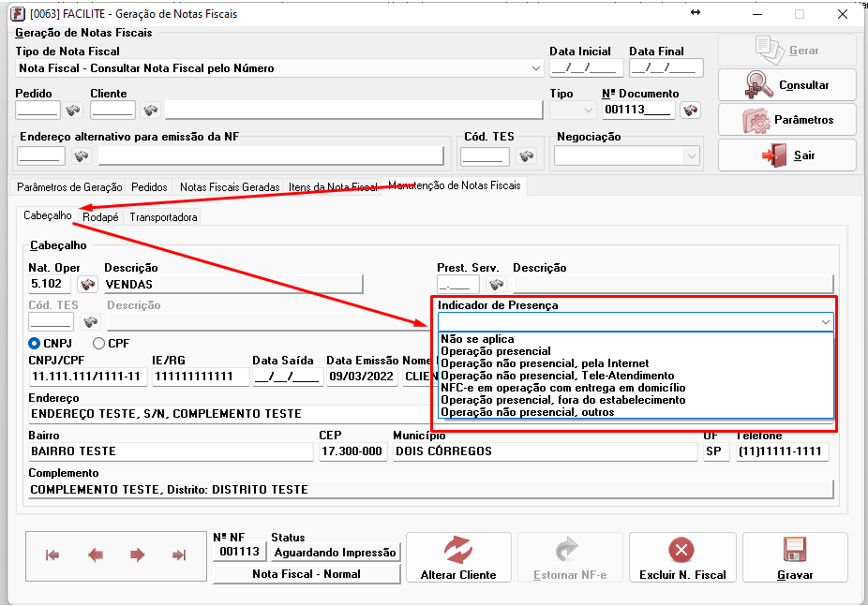Image resolution: width=868 pixels, height=606 pixels.
Task: Switch to Notas Fiscais Geradas tab
Action: pyautogui.click(x=229, y=187)
